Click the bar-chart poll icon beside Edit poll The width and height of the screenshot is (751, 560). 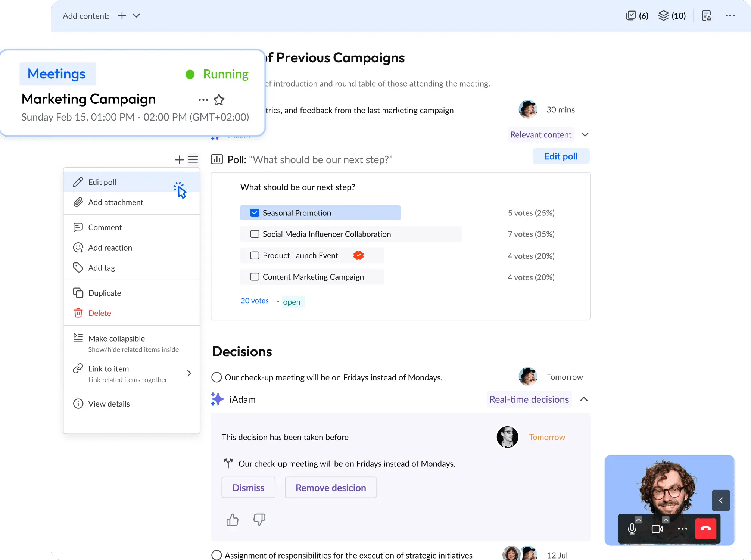tap(217, 159)
